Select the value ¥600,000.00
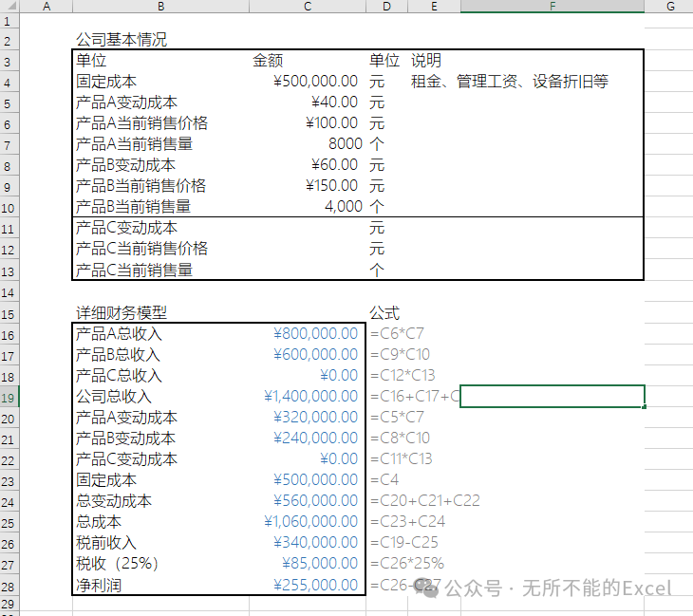 [315, 354]
